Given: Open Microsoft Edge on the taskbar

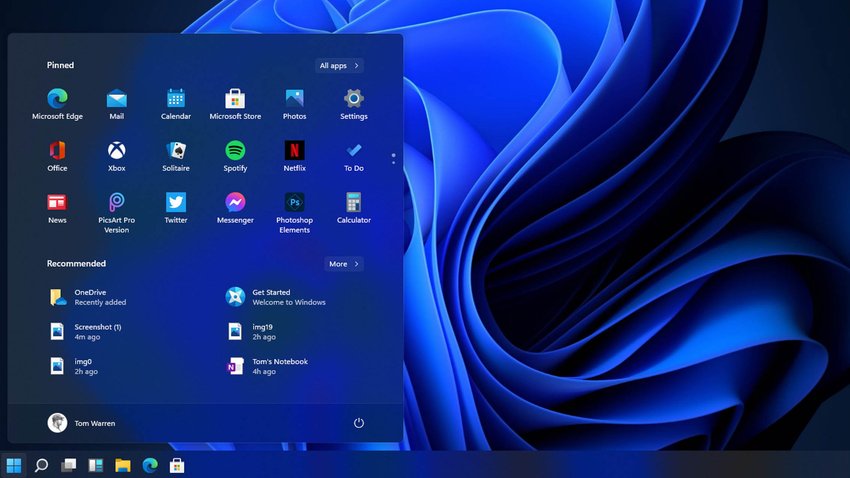Looking at the screenshot, I should [x=150, y=465].
